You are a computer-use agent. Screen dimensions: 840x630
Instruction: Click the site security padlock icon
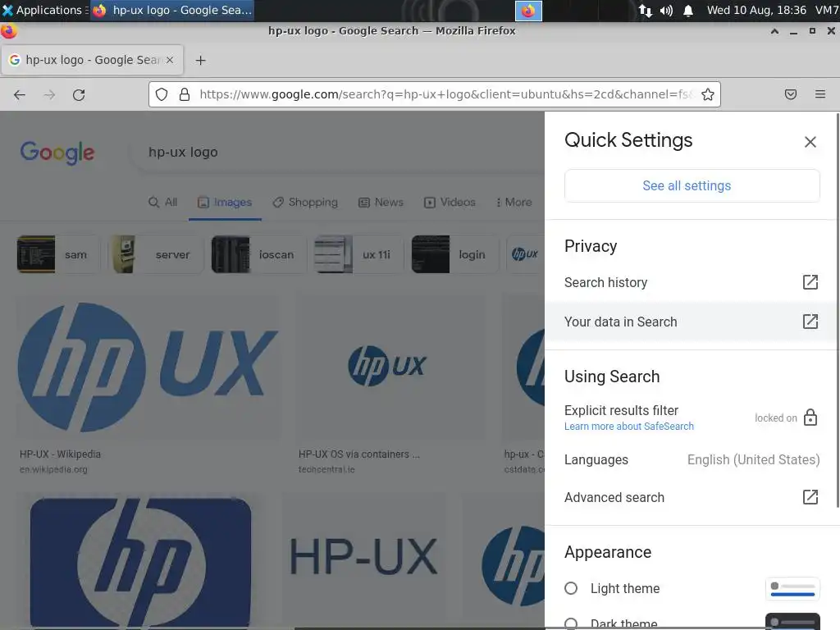coord(185,95)
